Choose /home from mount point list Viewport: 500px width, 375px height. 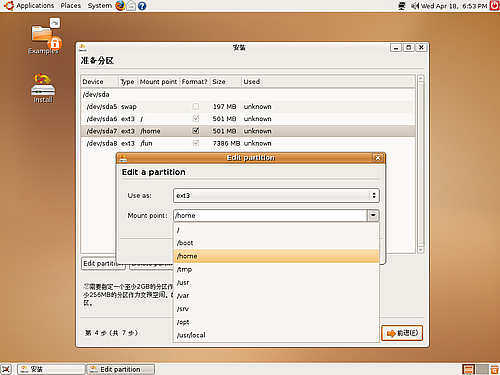pos(277,256)
